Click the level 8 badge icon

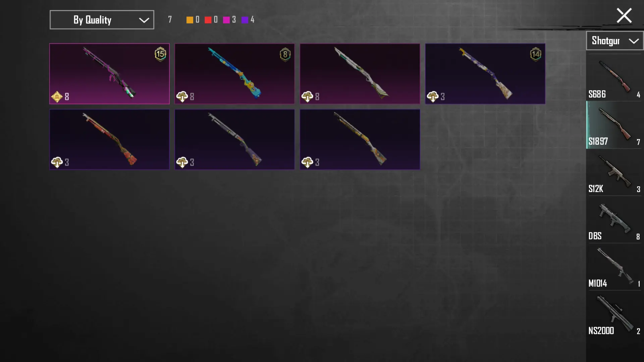click(x=285, y=54)
